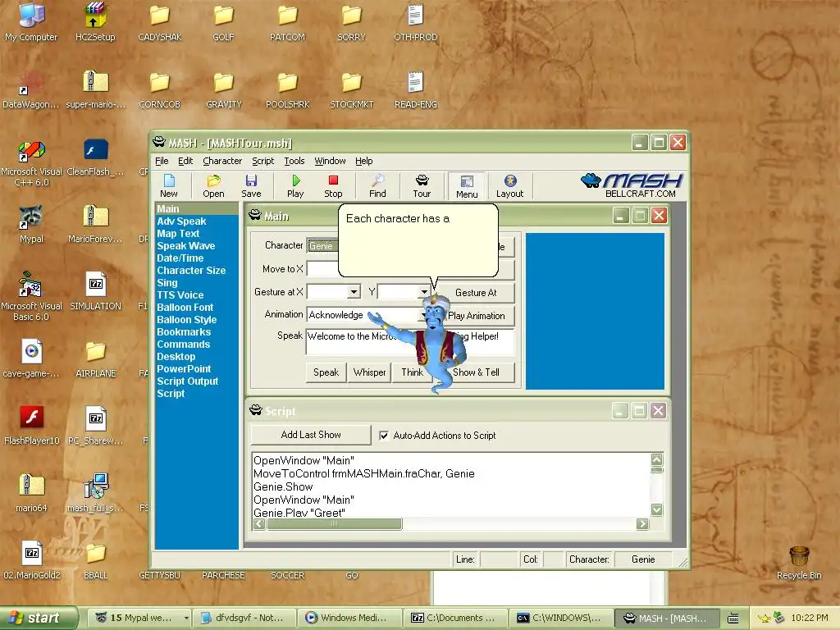Image resolution: width=840 pixels, height=630 pixels.
Task: Open the Script menu
Action: [263, 161]
